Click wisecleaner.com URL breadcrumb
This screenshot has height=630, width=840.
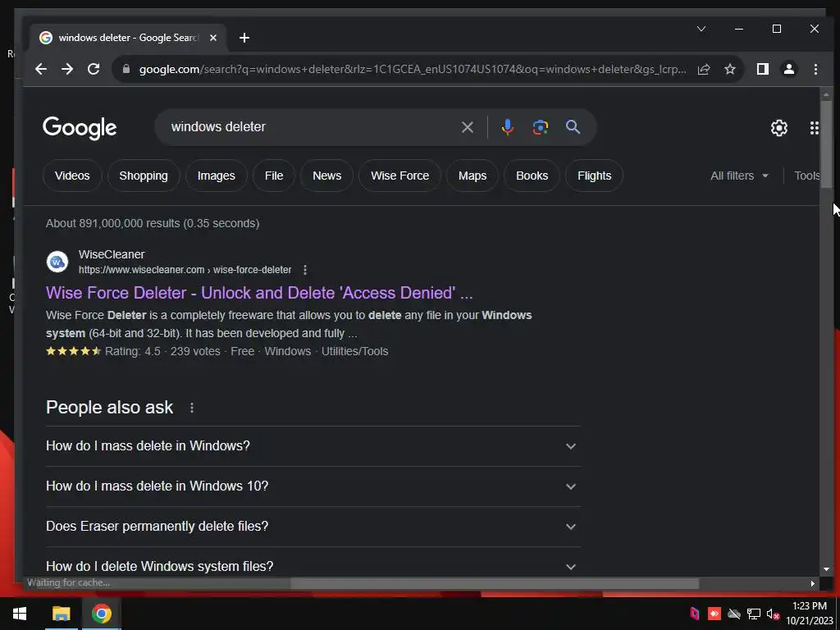185,270
